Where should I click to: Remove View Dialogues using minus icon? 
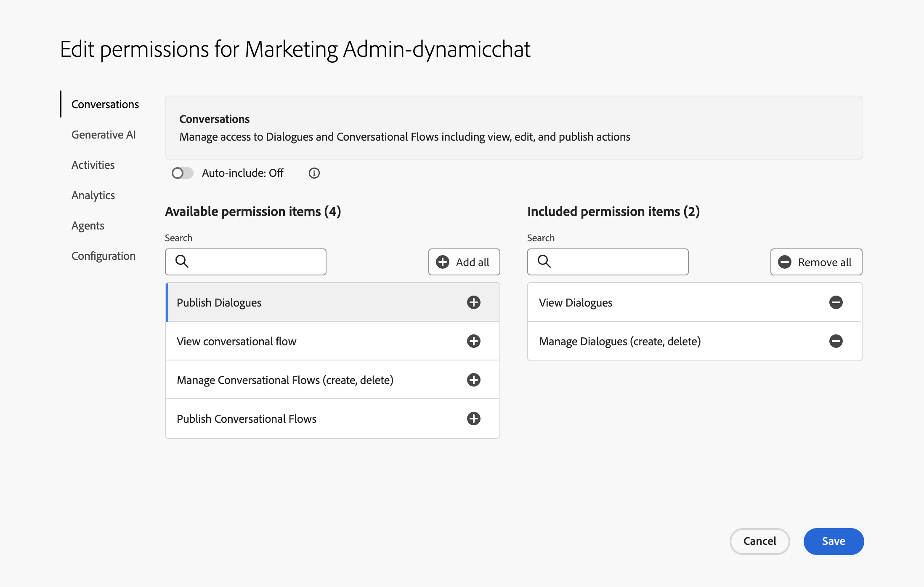click(836, 302)
